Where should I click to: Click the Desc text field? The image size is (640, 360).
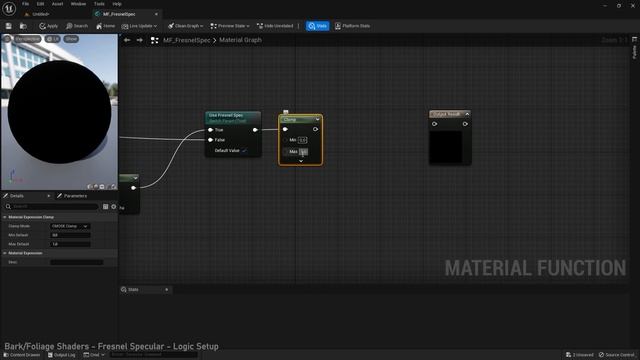point(76,262)
